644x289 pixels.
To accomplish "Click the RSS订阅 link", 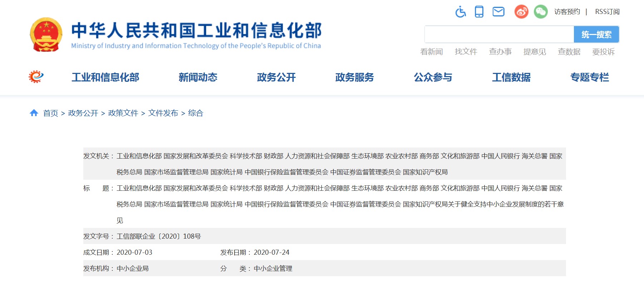I will coord(607,12).
